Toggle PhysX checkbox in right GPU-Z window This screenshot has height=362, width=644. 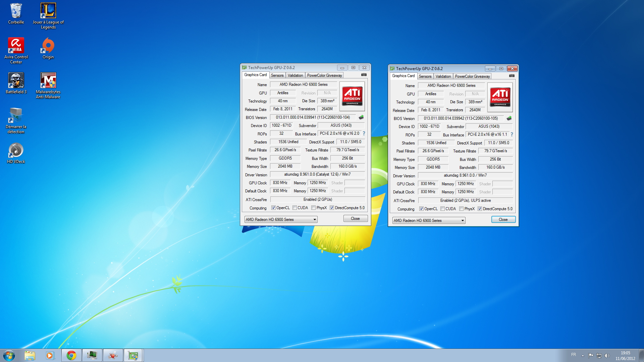click(461, 209)
